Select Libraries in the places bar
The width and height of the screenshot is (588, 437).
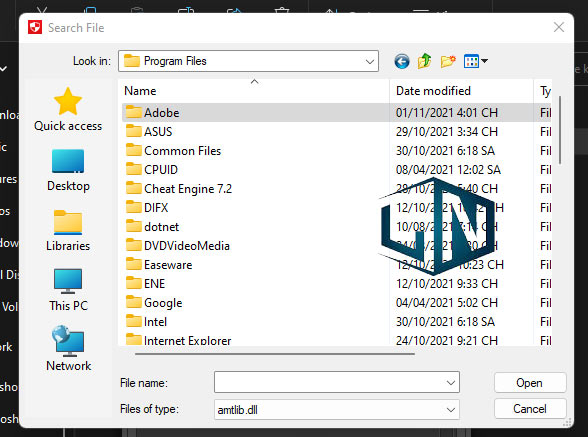pos(68,231)
